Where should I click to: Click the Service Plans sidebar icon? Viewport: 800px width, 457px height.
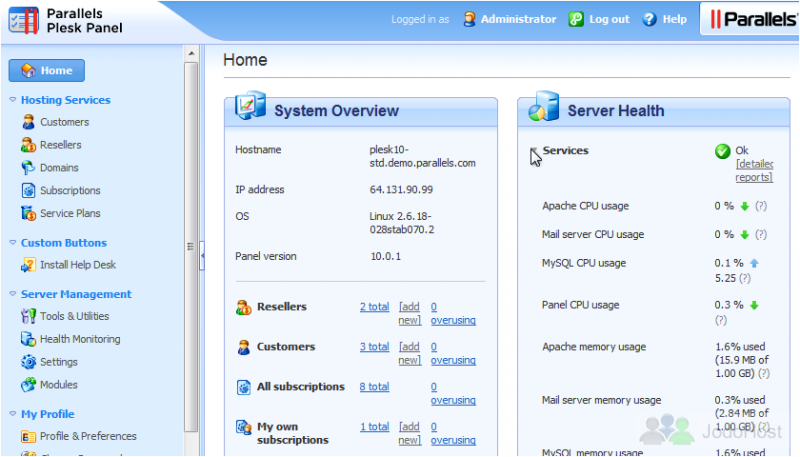29,213
